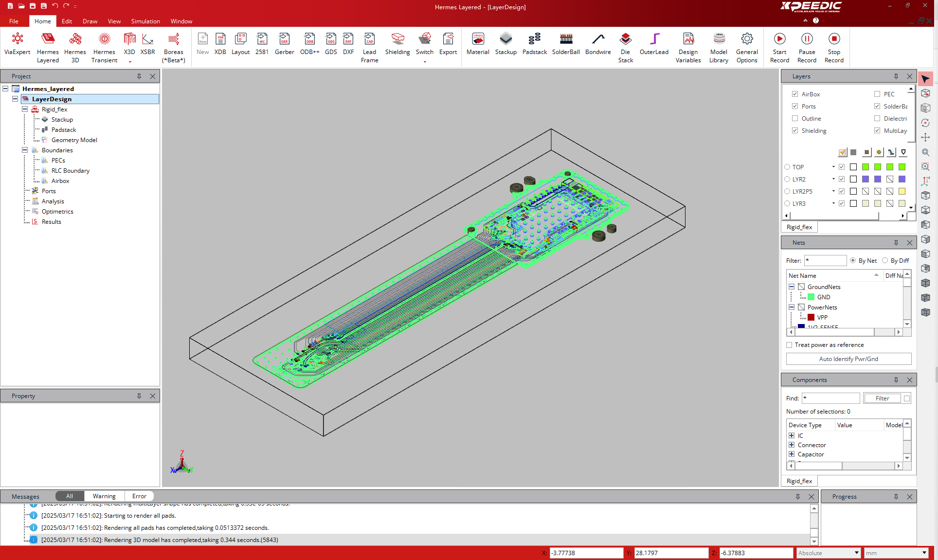Image resolution: width=938 pixels, height=560 pixels.
Task: Click the X coordinate field
Action: click(586, 553)
